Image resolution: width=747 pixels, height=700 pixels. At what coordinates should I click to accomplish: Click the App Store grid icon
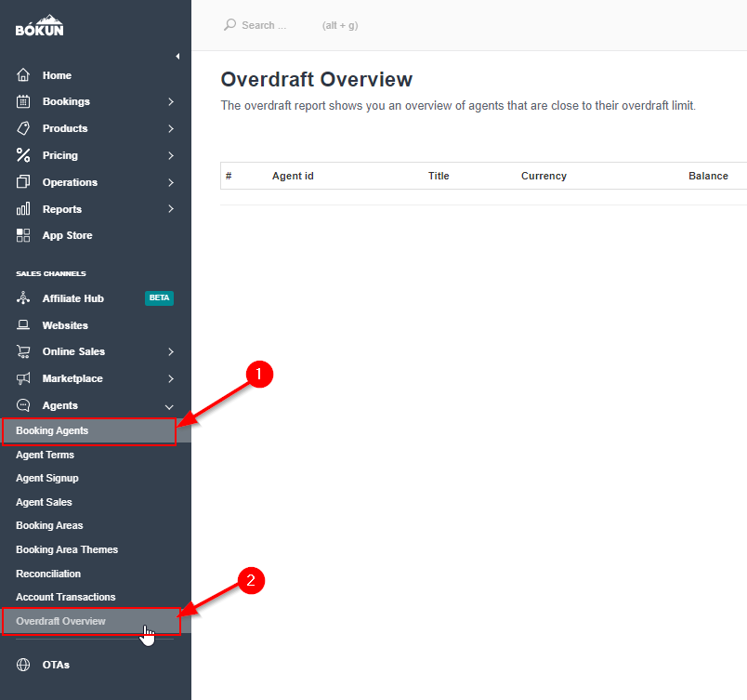point(23,235)
